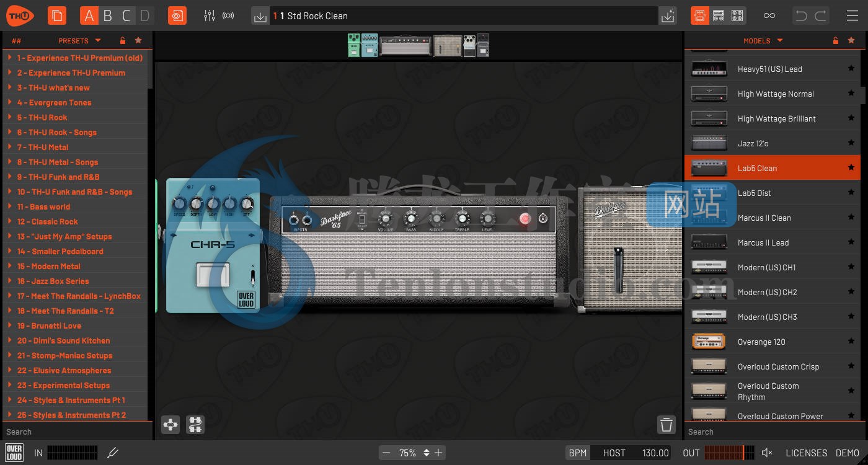Expand 19 - Brunetti Love bank
868x465 pixels.
(x=10, y=325)
